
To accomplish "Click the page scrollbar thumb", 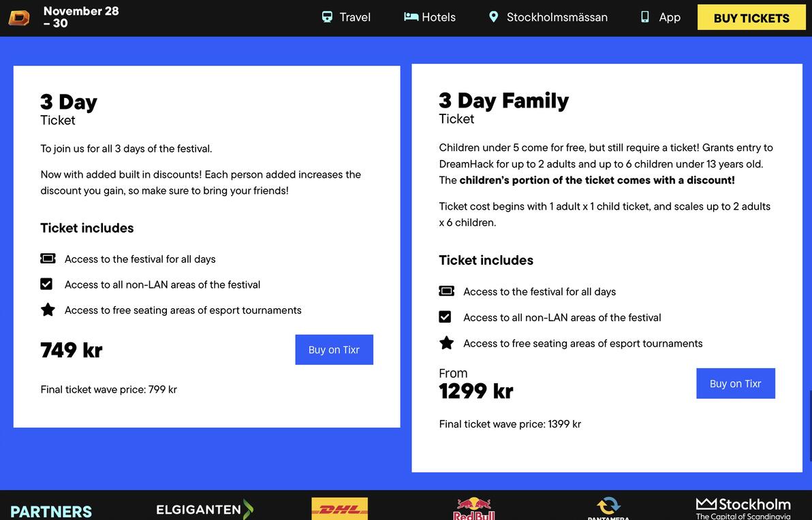I will 810,426.
